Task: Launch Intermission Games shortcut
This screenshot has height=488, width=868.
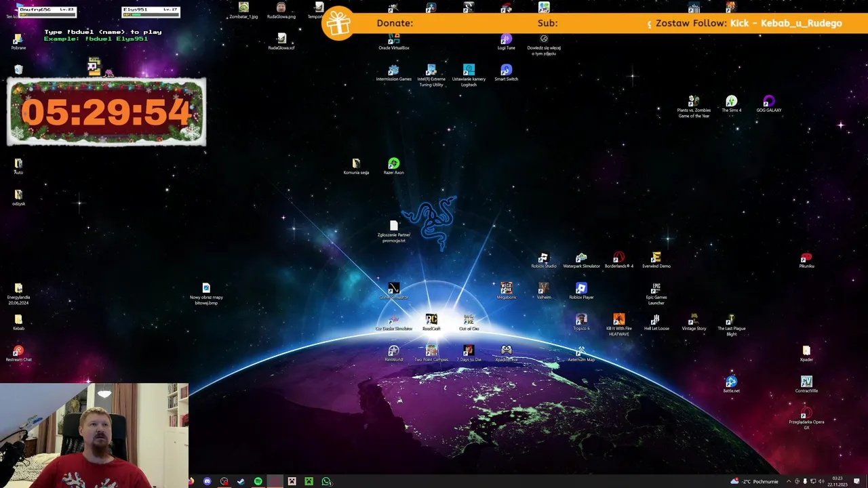Action: 394,73
